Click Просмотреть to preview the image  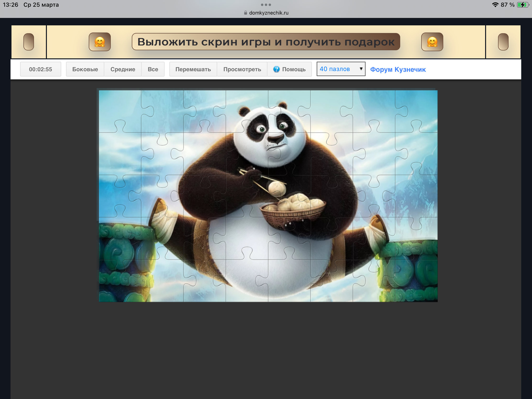[x=242, y=69]
